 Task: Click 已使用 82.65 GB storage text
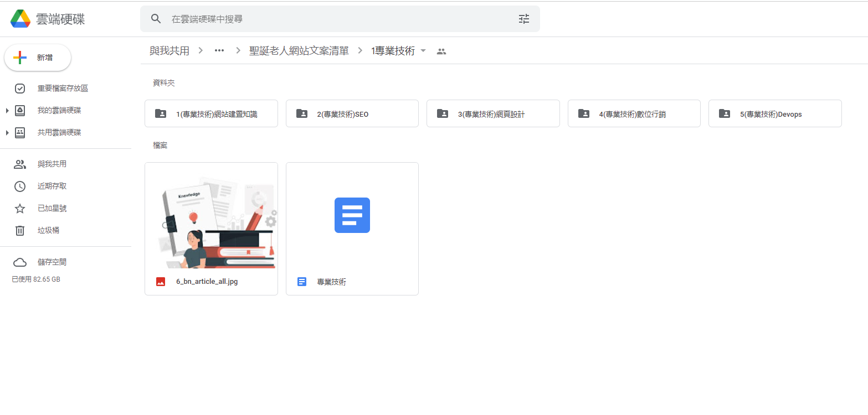pyautogui.click(x=36, y=279)
